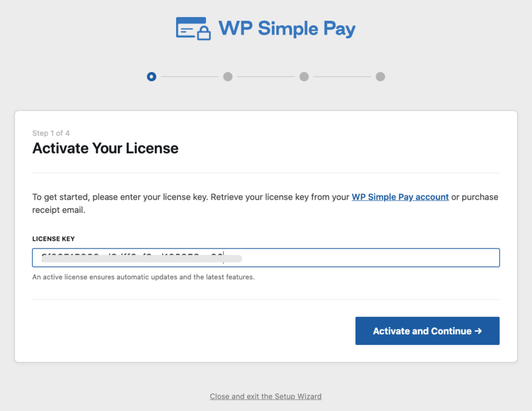Viewport: 532px width, 411px height.
Task: Click the LICENSE KEY field label
Action: tap(54, 239)
